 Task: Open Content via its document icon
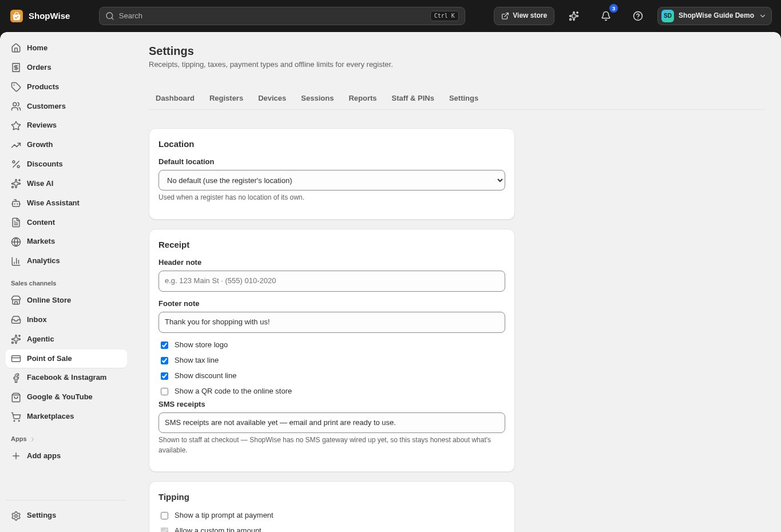16,223
